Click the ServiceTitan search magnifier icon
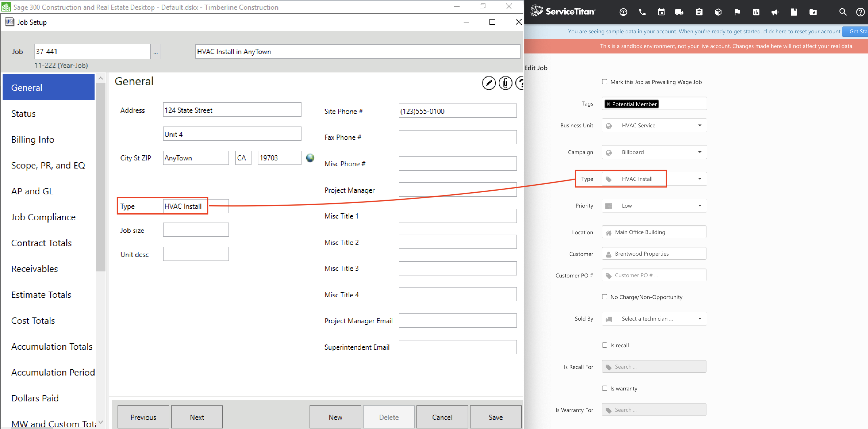Viewport: 868px width, 429px height. pyautogui.click(x=842, y=12)
